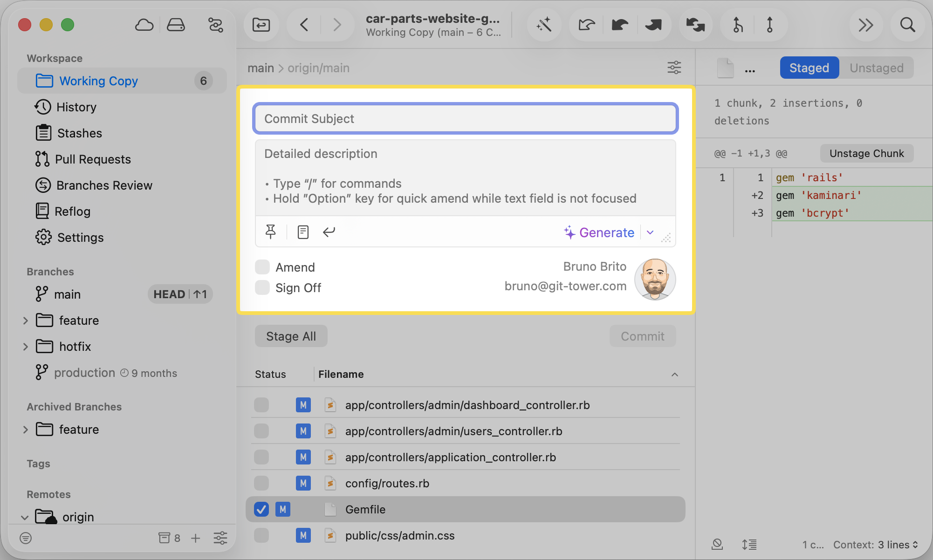Expand the hotfix branch entry
This screenshot has width=933, height=560.
pos(26,346)
